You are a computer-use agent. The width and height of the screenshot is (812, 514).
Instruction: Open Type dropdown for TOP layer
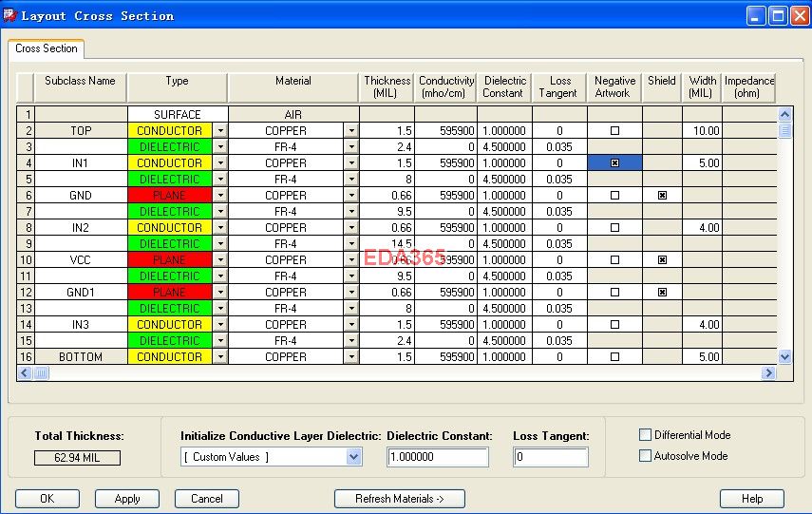[x=220, y=131]
